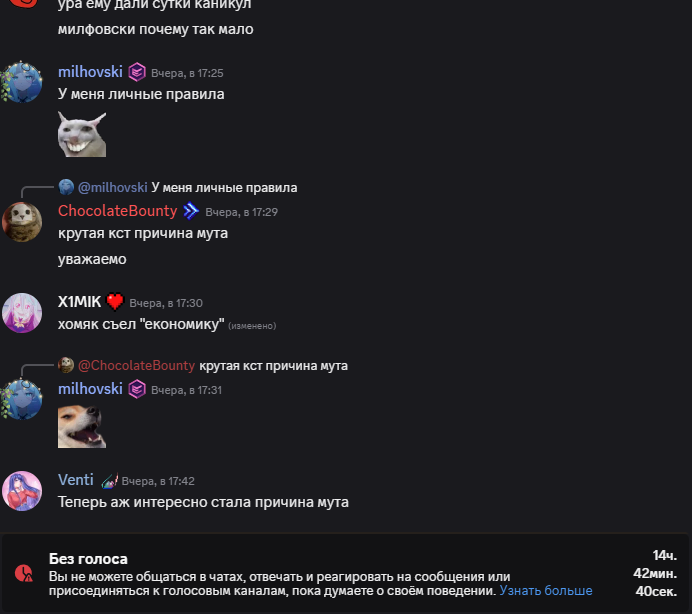692x614 pixels.
Task: Click the ChocolateBounty username in red
Action: [x=117, y=211]
